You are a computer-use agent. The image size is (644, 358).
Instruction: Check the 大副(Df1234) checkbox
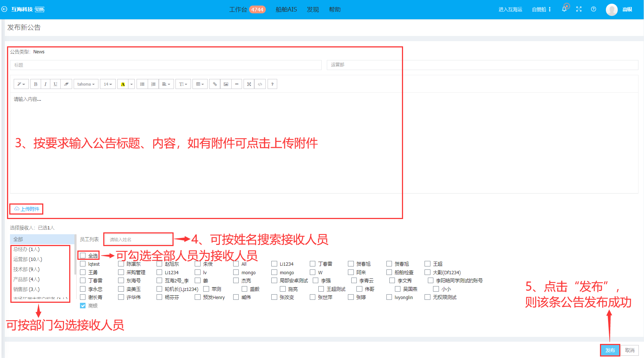[x=427, y=272]
